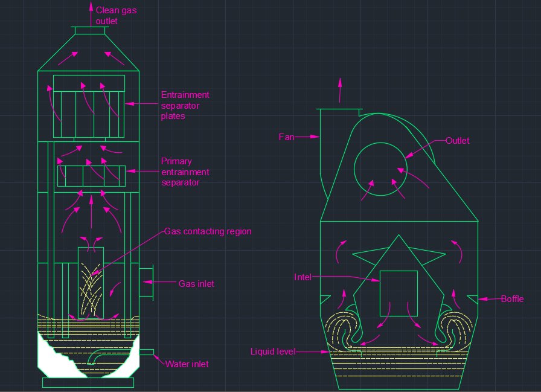
Task: Select the large circle in the fan housing
Action: [x=380, y=169]
